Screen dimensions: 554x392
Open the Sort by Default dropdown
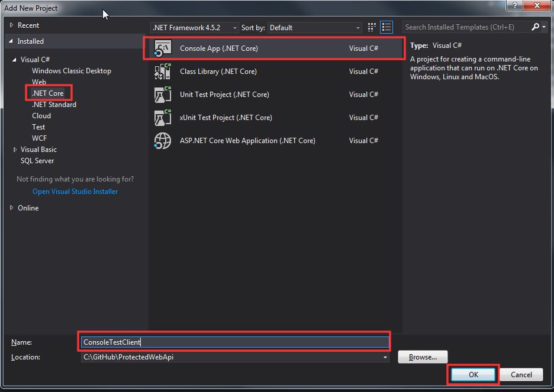pyautogui.click(x=314, y=28)
